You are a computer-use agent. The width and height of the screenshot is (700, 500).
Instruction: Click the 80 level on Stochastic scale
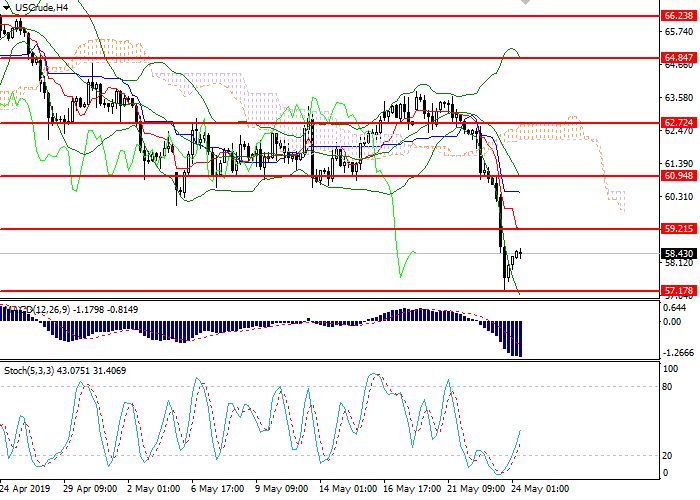(669, 386)
